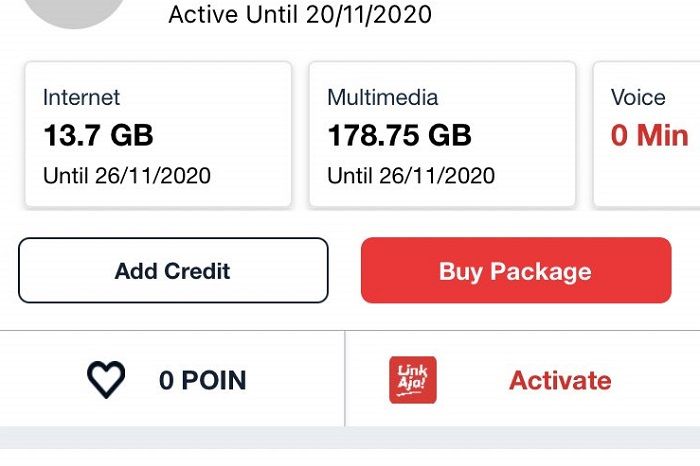Screen dimensions: 700x466
Task: Tap the Internet card heading label
Action: [x=81, y=97]
